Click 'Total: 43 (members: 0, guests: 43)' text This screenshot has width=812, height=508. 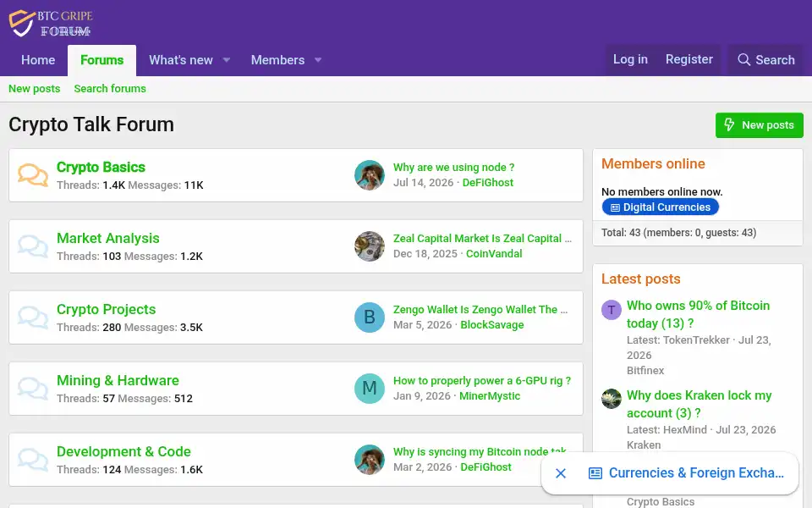pyautogui.click(x=678, y=232)
